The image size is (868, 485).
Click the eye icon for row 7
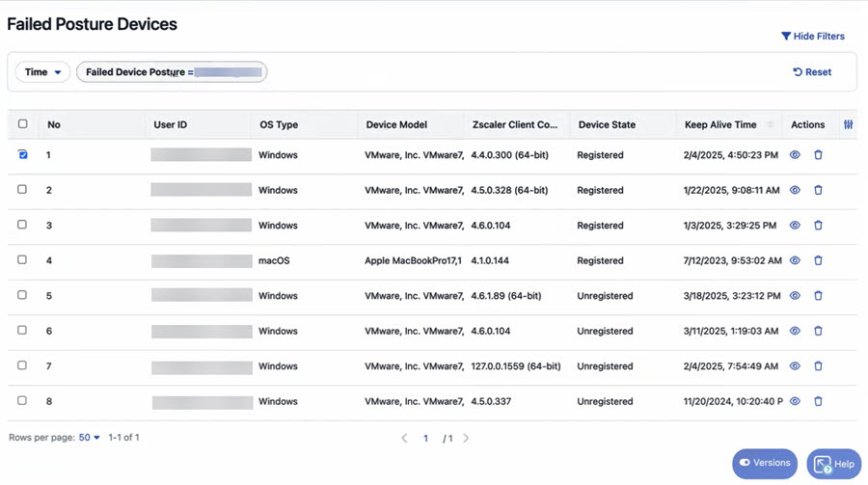795,366
